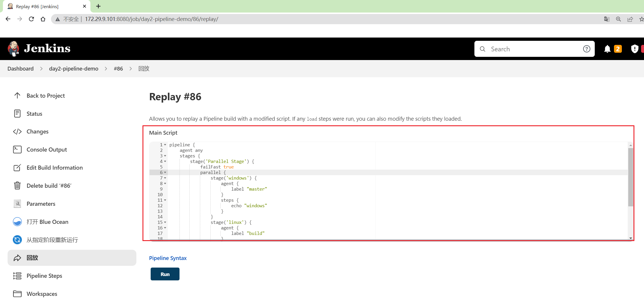Screen dimensions: 644x304
Task: Click the Blue Ocean icon
Action: [17, 222]
